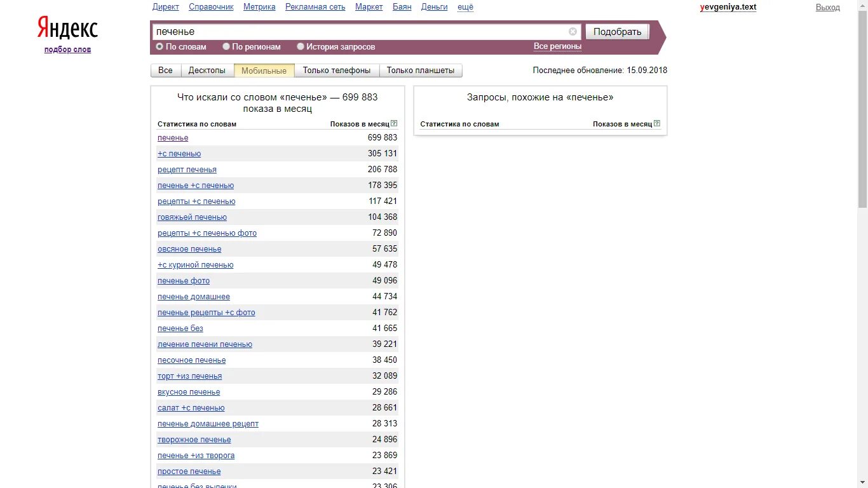The width and height of the screenshot is (868, 488).
Task: Switch to the 'Только планшеты' tab
Action: point(421,71)
